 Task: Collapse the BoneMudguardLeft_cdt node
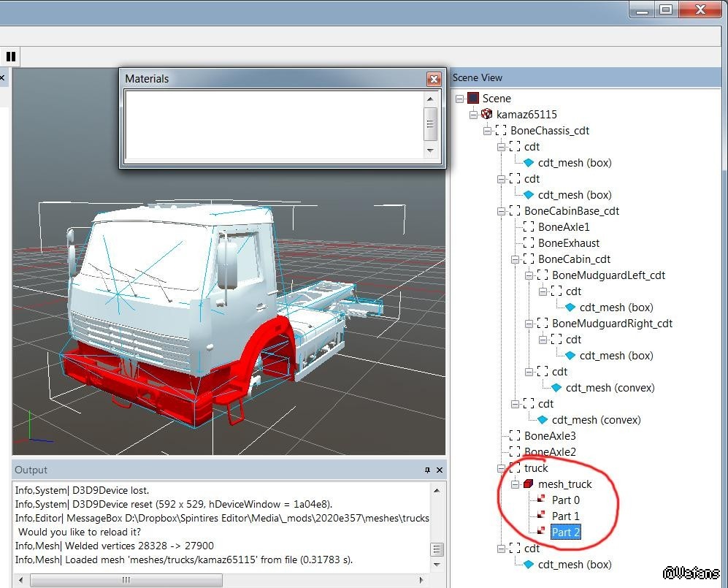[x=529, y=275]
